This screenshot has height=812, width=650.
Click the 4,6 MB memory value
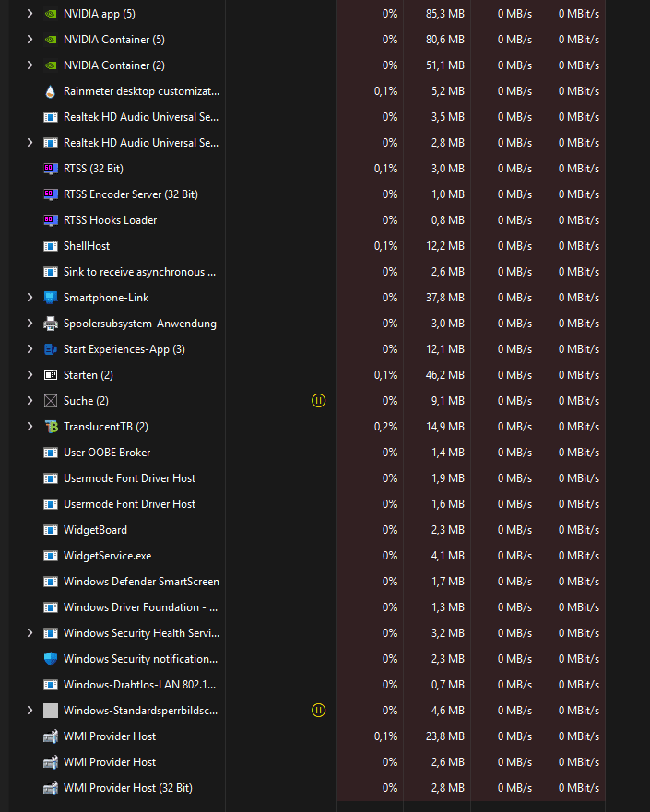(447, 711)
